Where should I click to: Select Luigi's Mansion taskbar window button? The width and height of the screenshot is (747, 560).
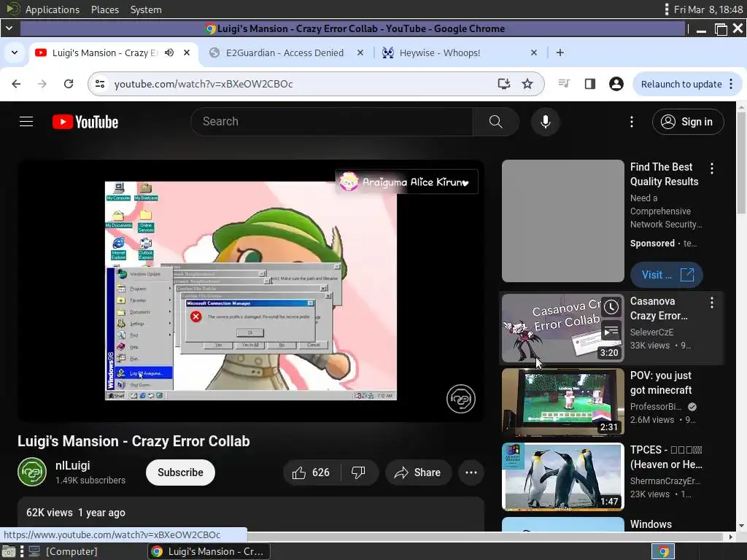(209, 551)
